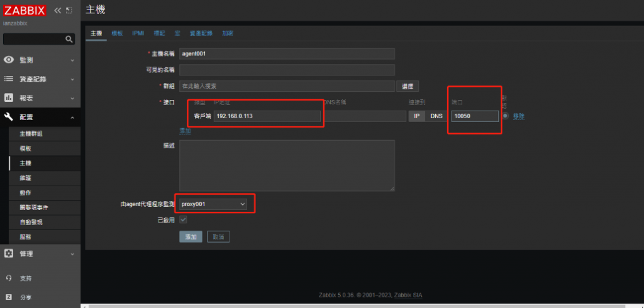The width and height of the screenshot is (644, 308).
Task: Click the port field with 10050
Action: (475, 116)
